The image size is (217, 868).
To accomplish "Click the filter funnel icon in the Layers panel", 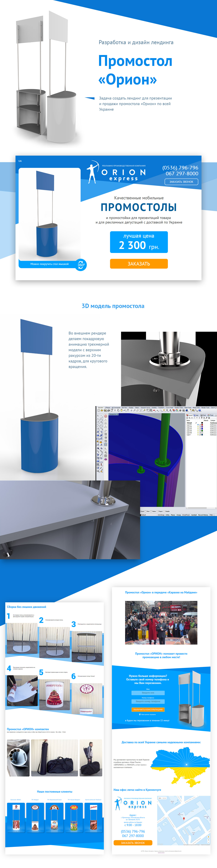I will [x=202, y=418].
